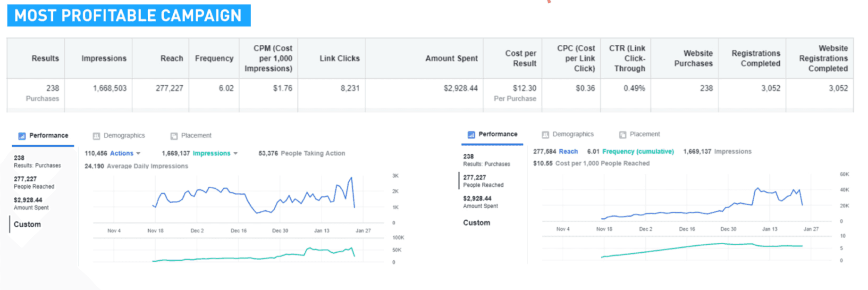868x290 pixels.
Task: Switch to the left Placement tab
Action: click(191, 136)
